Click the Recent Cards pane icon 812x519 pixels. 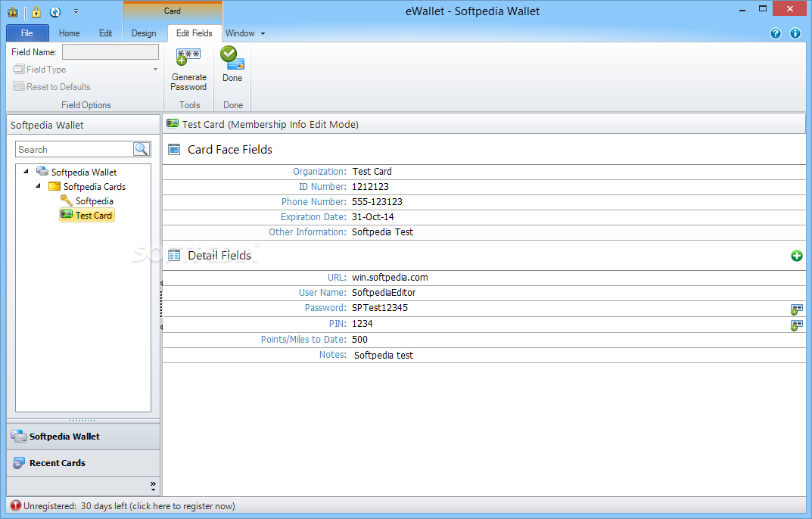click(19, 463)
